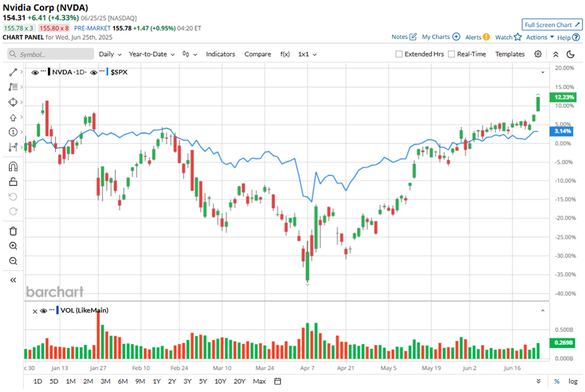This screenshot has height=392, width=585.
Task: Open NVDA series more options
Action: click(x=44, y=72)
